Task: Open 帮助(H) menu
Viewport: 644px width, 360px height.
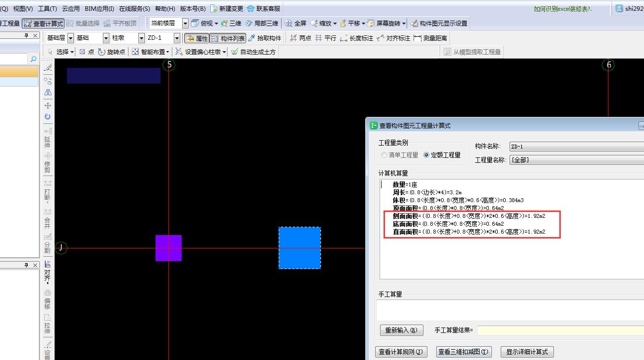Action: coord(165,9)
